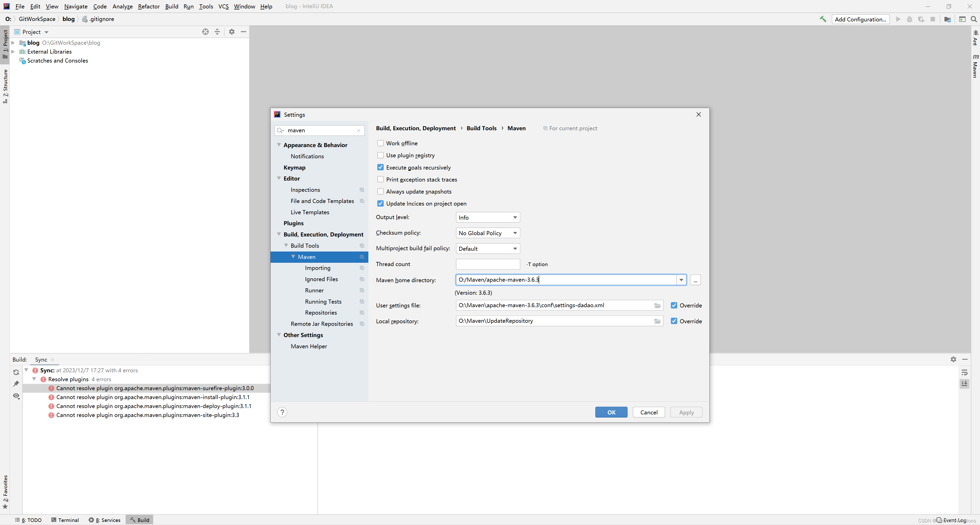
Task: Switch to the Terminal tool tab
Action: [65, 520]
